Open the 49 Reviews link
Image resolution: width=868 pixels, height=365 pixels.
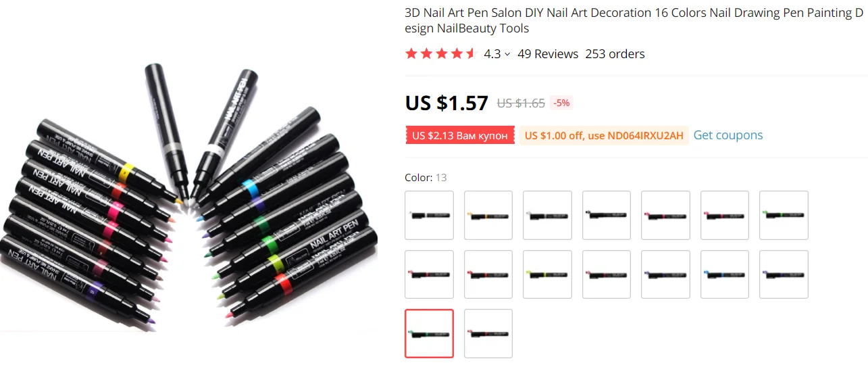coord(548,54)
